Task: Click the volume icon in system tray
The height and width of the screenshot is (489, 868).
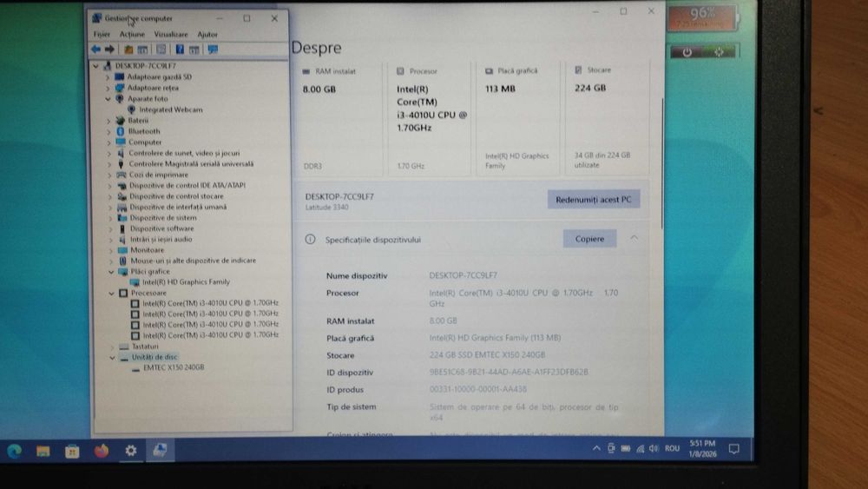Action: pyautogui.click(x=654, y=448)
